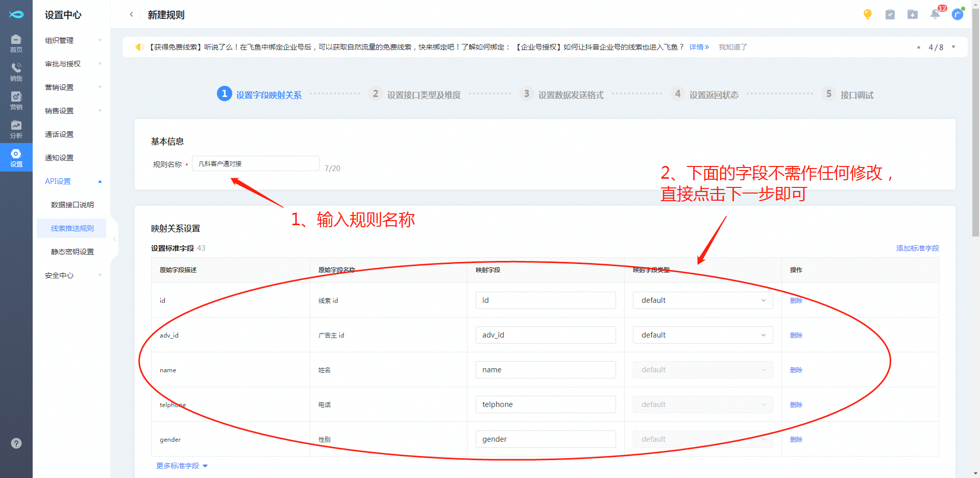Open 详情 link in announcement
980x478 pixels.
pyautogui.click(x=699, y=47)
